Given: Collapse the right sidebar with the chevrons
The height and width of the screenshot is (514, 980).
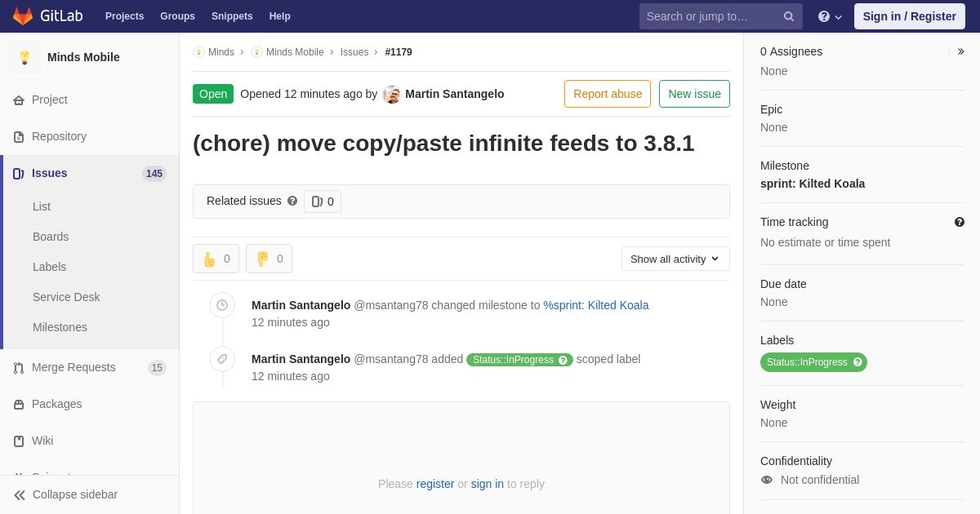Looking at the screenshot, I should pos(960,51).
